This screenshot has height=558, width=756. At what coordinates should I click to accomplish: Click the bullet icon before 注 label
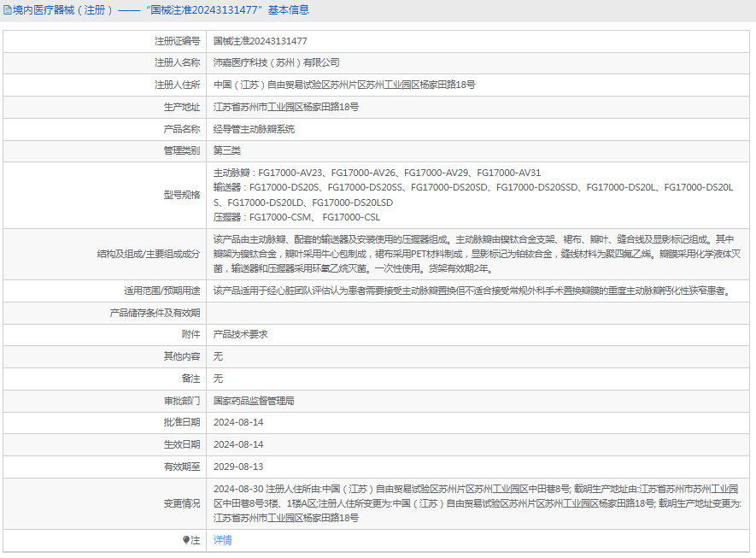pyautogui.click(x=186, y=540)
